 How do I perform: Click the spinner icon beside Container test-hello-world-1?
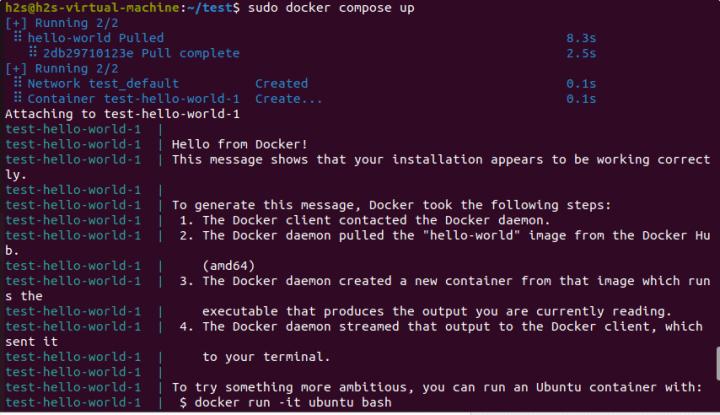pyautogui.click(x=18, y=99)
